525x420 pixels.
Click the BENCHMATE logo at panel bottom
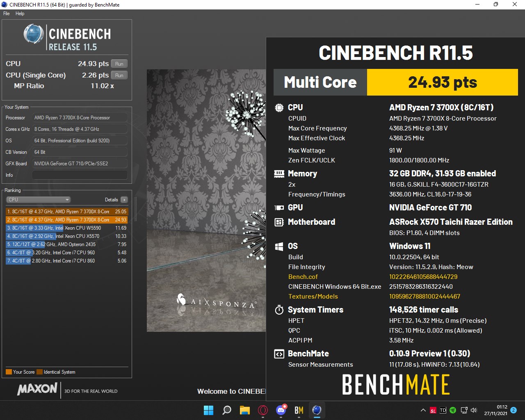[x=396, y=385]
